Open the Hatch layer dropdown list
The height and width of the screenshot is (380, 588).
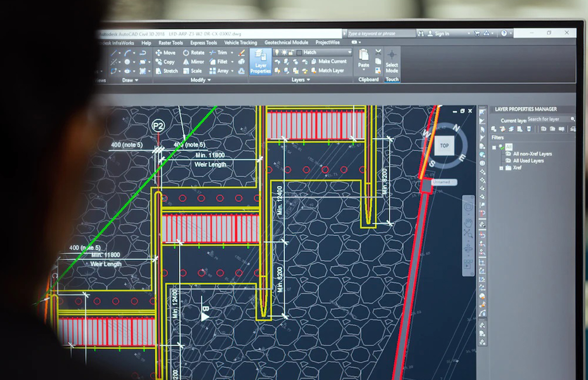[x=349, y=52]
